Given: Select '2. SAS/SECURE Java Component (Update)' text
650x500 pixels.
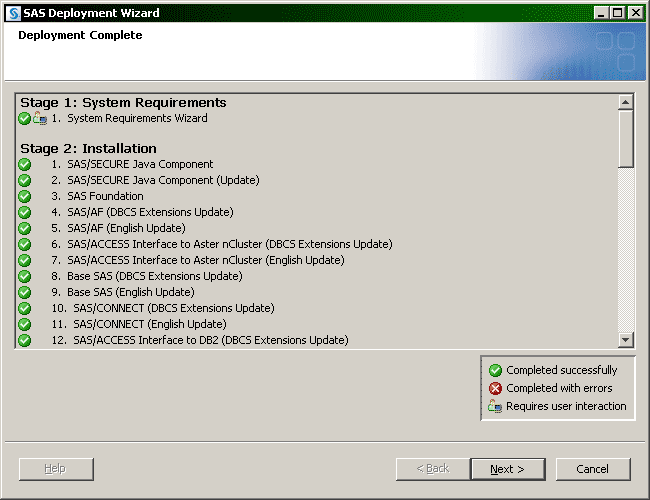Looking at the screenshot, I should 155,180.
